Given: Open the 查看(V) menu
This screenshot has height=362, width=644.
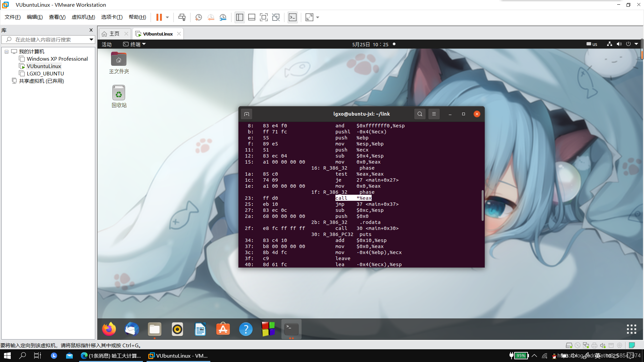Looking at the screenshot, I should click(57, 17).
